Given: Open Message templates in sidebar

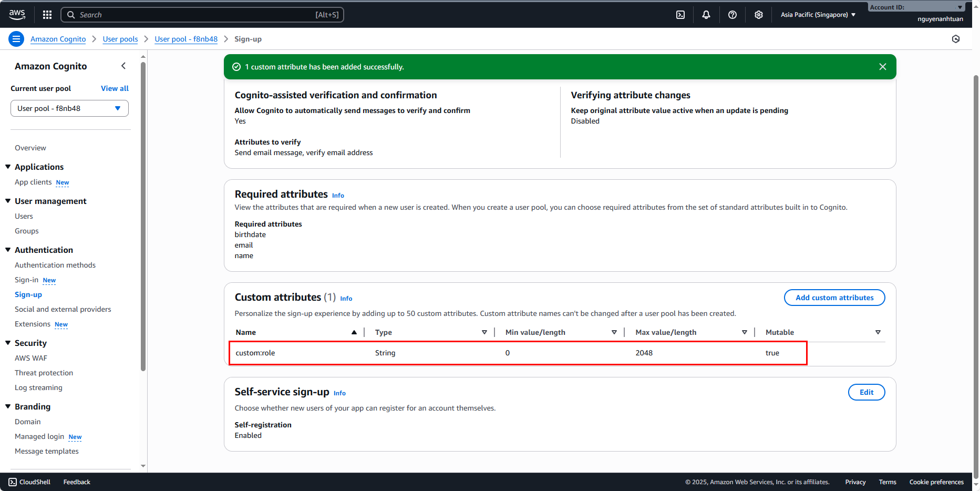Looking at the screenshot, I should [x=47, y=451].
